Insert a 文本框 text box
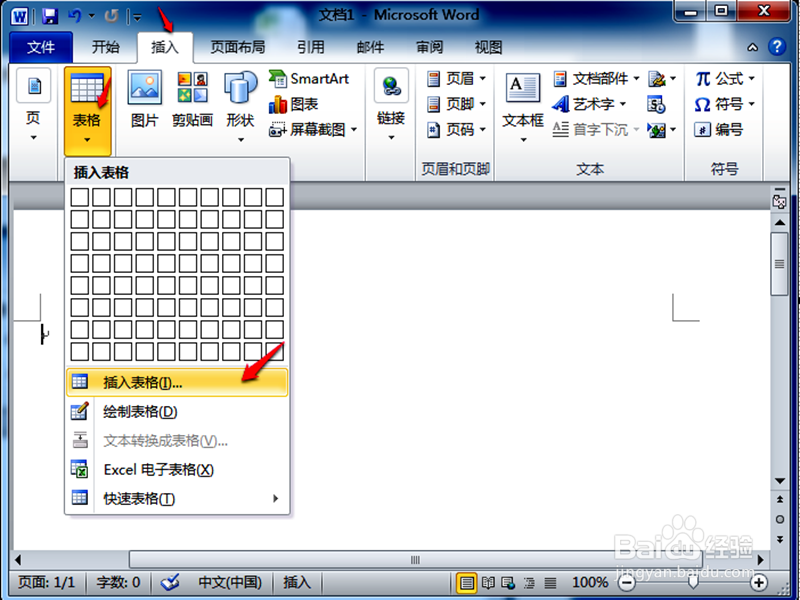 pos(523,107)
